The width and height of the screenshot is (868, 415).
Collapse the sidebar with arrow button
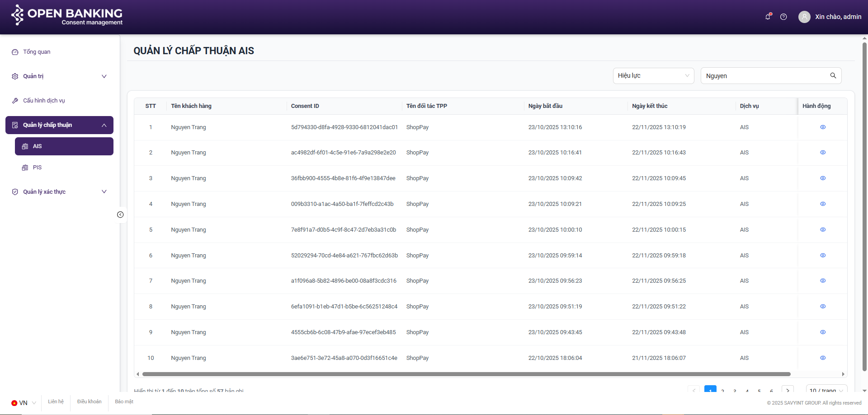(x=120, y=214)
